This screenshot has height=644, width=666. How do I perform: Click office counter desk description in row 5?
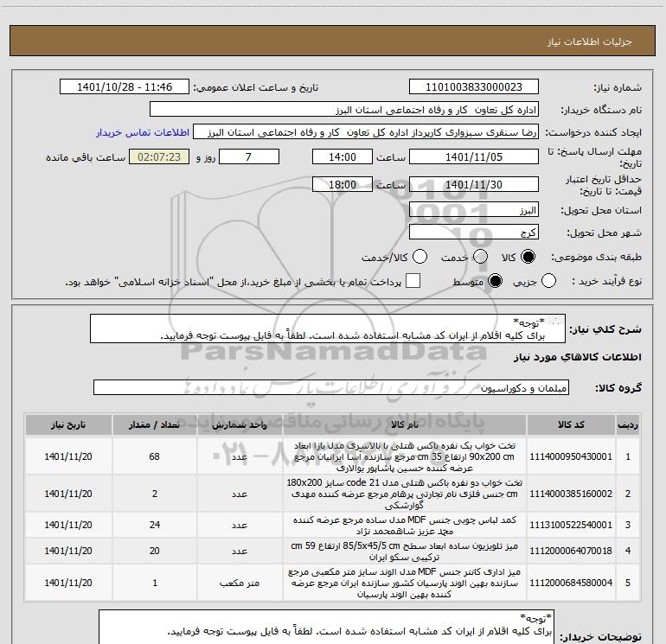[405, 583]
